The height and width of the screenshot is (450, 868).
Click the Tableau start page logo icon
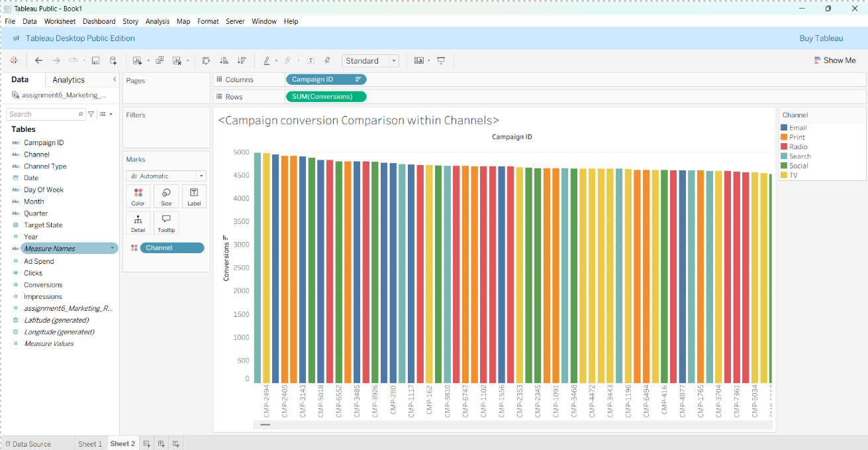[x=14, y=60]
